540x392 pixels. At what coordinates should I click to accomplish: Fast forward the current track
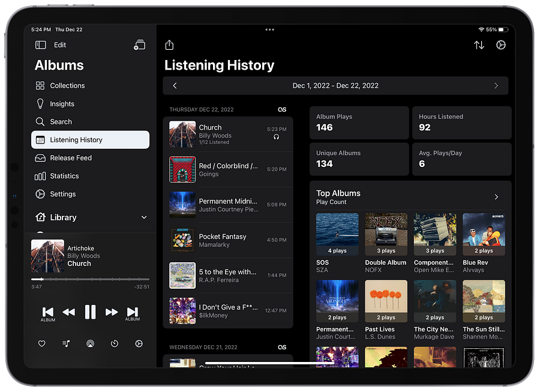(112, 312)
